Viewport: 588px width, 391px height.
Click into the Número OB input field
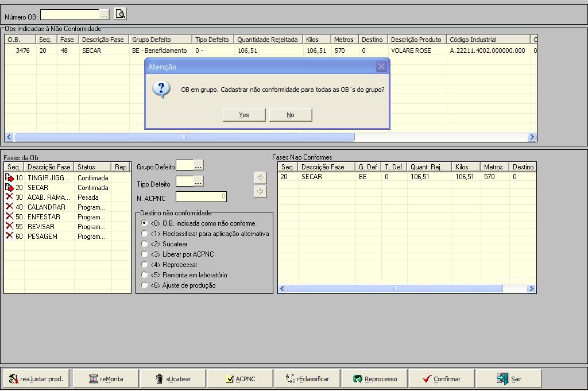coord(69,14)
